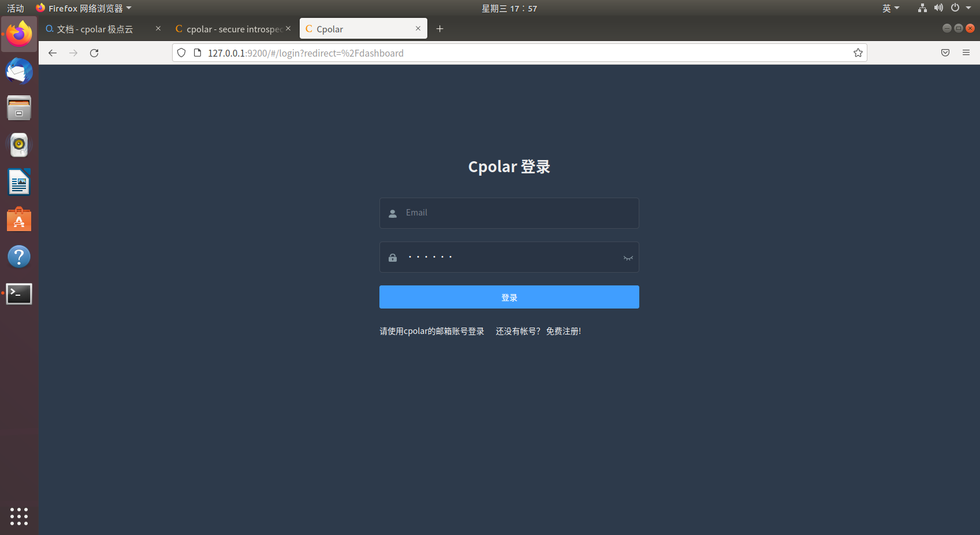Open Rhythmbox music player from dock
The width and height of the screenshot is (980, 535).
point(19,145)
